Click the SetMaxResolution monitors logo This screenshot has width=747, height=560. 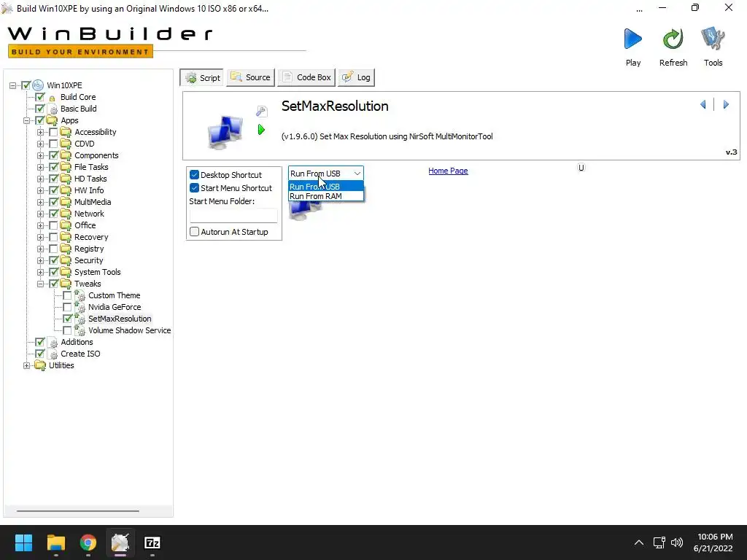pos(225,132)
